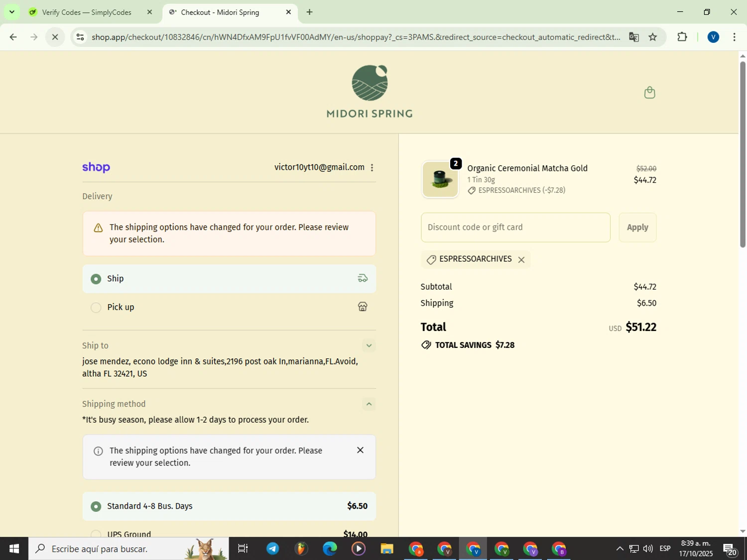
Task: Expand the Ship to address section
Action: [369, 345]
